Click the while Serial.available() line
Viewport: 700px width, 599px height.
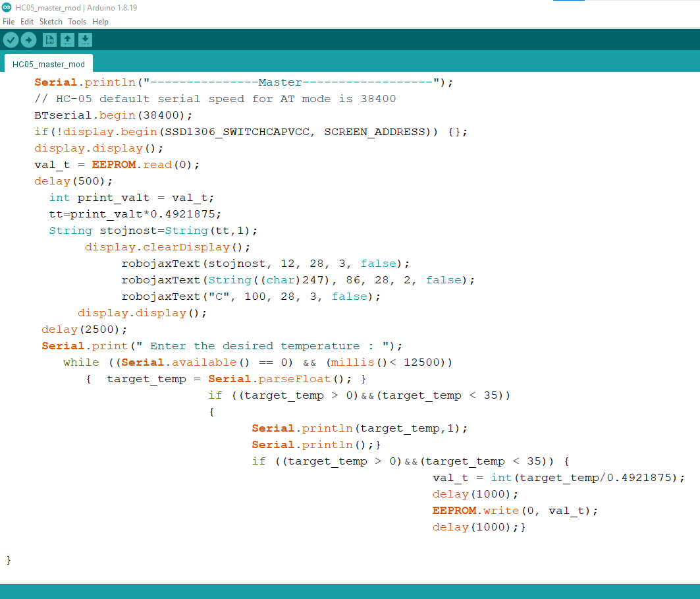click(x=258, y=362)
